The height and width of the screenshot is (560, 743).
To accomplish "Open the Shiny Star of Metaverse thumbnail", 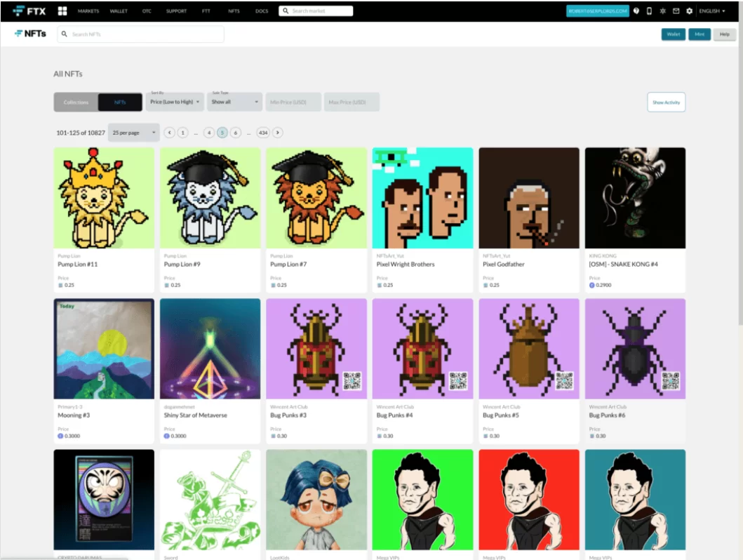I will [210, 349].
